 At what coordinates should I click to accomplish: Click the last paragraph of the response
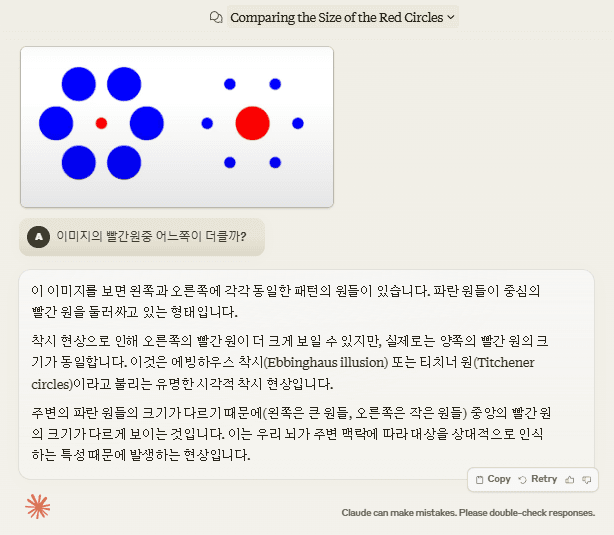285,434
